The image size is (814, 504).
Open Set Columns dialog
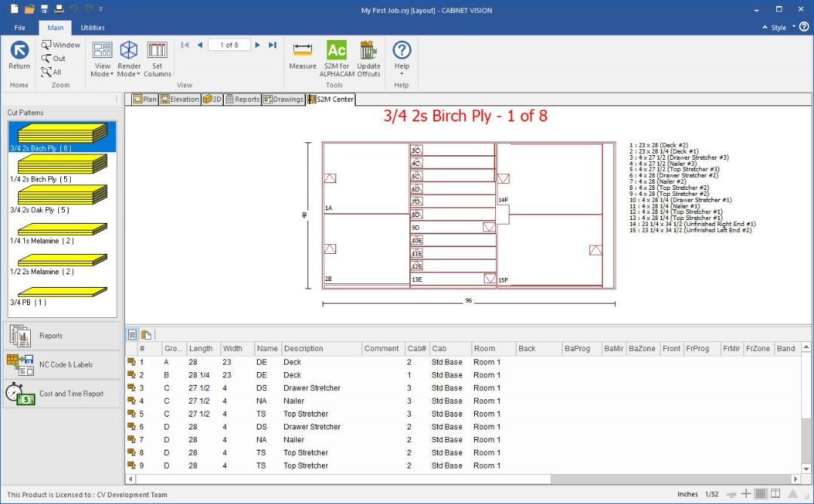157,58
